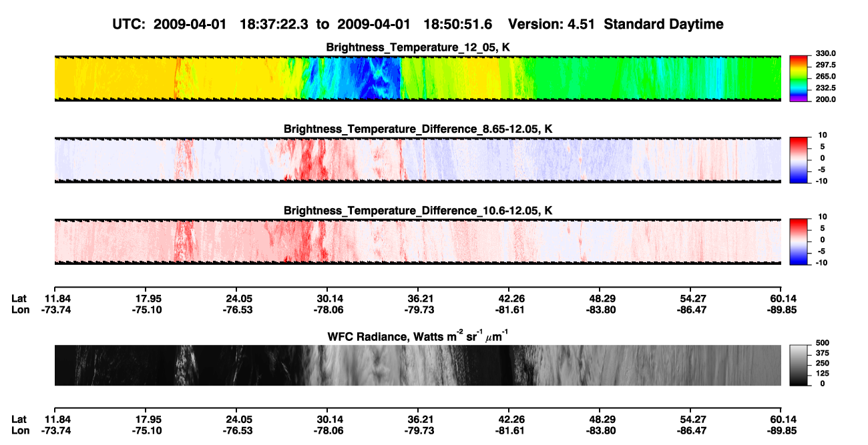Click the 'Brightness_Temperature_Difference_10.6-12.05, K' title
This screenshot has width=868, height=445.
pyautogui.click(x=418, y=211)
